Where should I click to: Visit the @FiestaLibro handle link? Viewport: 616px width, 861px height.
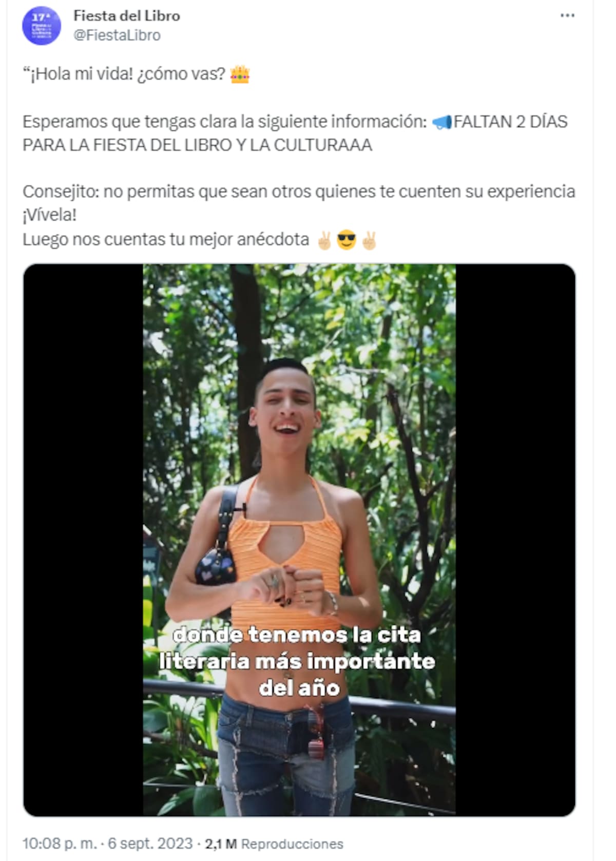(117, 35)
